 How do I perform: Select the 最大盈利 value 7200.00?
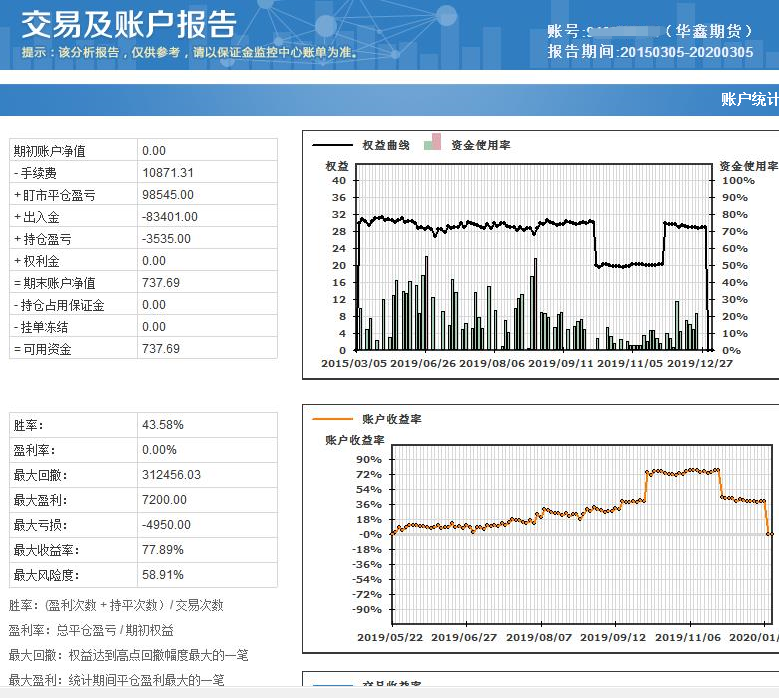(x=164, y=499)
